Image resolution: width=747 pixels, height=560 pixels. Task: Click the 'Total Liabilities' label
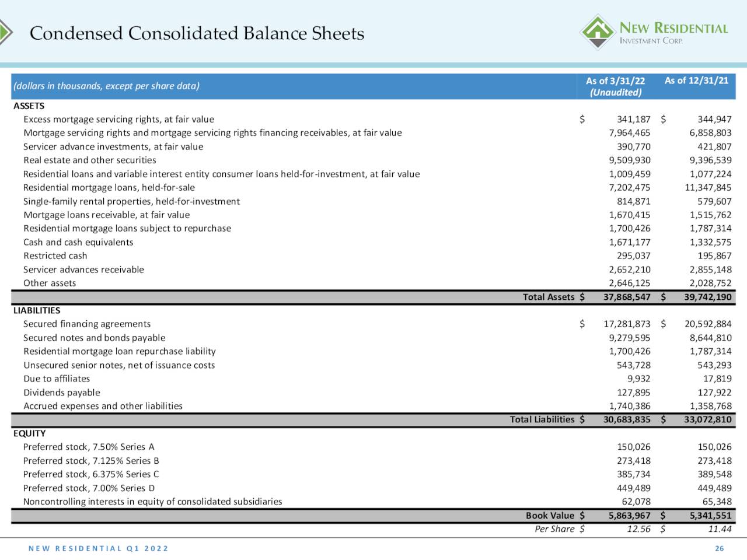click(x=542, y=419)
